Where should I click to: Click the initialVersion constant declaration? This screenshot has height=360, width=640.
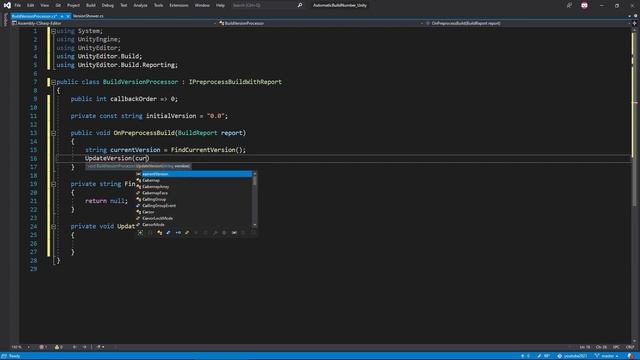click(x=149, y=116)
